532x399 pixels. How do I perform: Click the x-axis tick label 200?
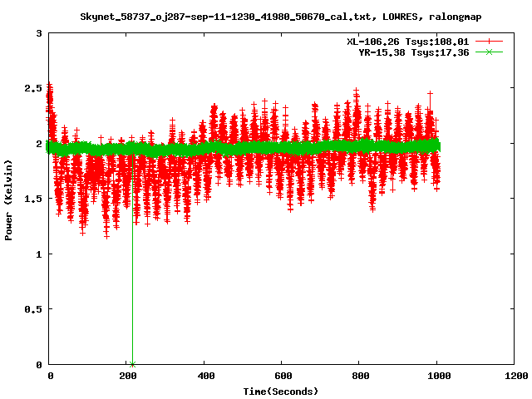128,376
